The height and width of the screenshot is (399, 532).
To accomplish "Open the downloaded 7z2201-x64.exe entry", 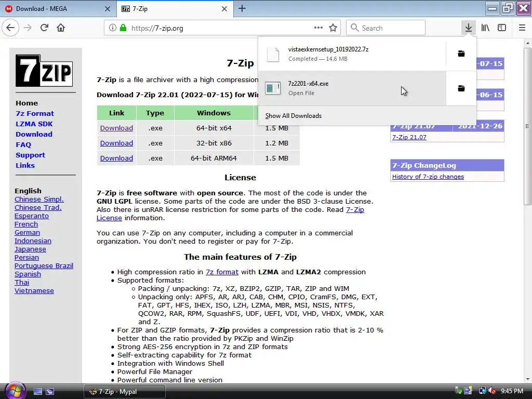I will pyautogui.click(x=352, y=88).
